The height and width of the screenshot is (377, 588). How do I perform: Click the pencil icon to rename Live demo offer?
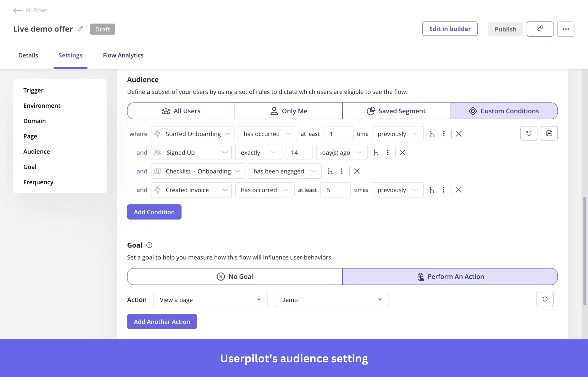point(80,29)
